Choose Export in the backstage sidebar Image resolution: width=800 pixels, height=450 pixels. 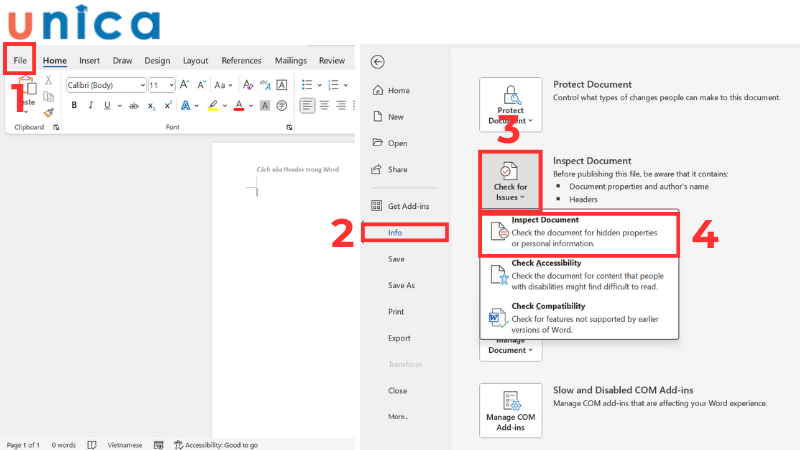(399, 338)
